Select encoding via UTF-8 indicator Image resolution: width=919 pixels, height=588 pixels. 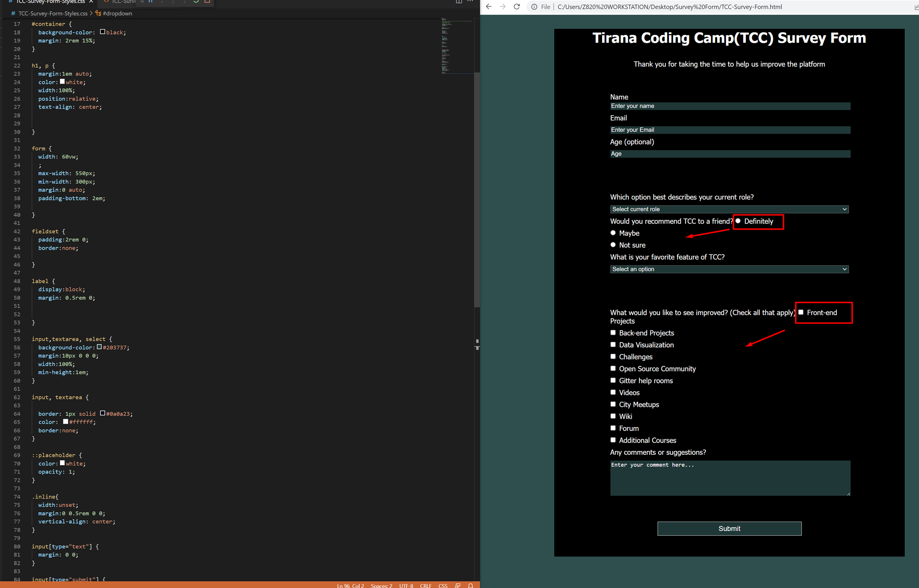pos(406,585)
